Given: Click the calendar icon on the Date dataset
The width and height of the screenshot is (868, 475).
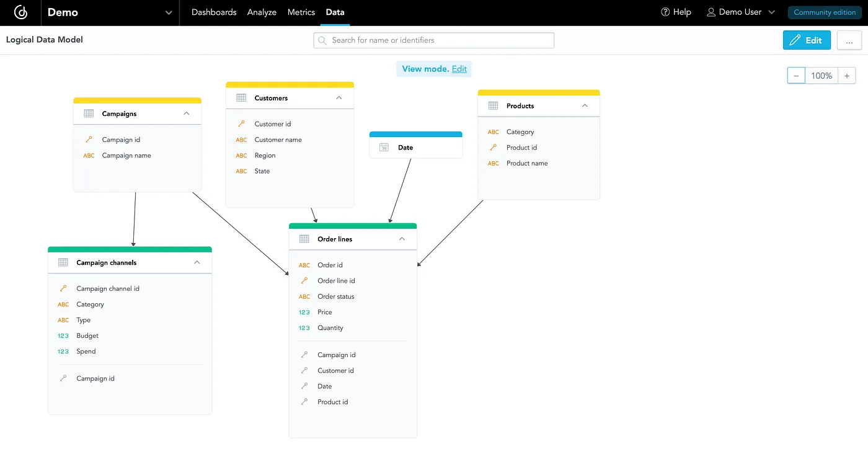Looking at the screenshot, I should point(384,147).
